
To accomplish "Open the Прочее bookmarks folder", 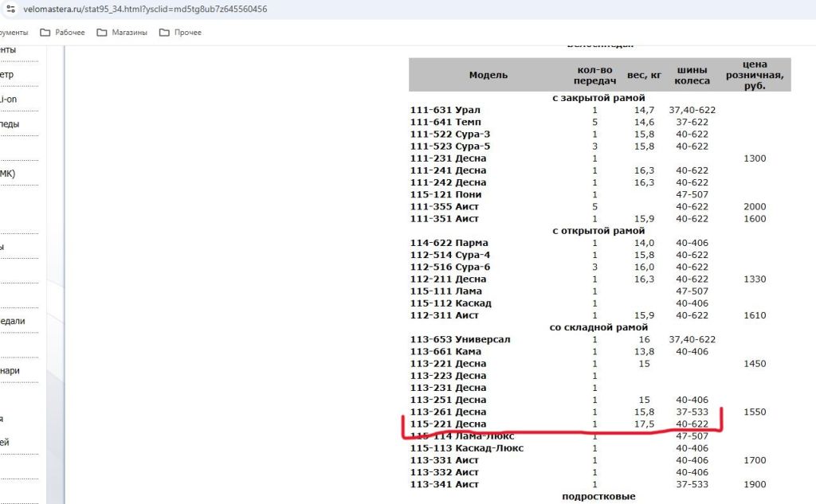I will point(180,33).
